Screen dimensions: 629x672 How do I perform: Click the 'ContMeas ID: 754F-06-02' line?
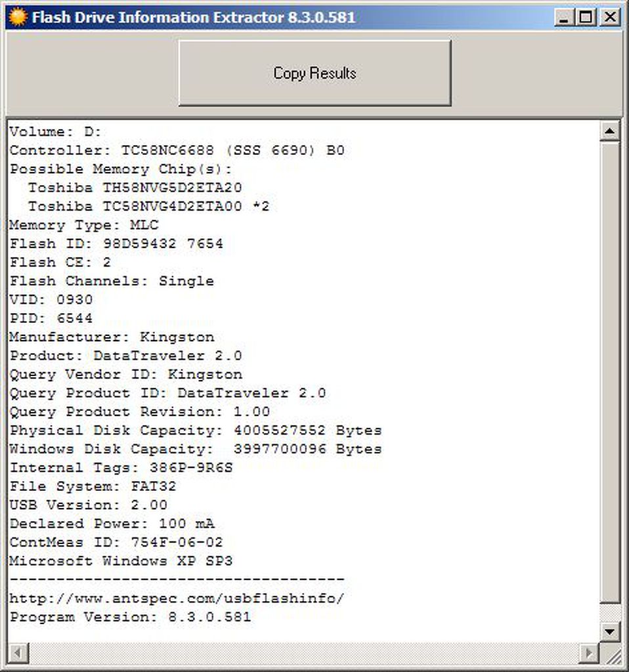click(x=116, y=543)
